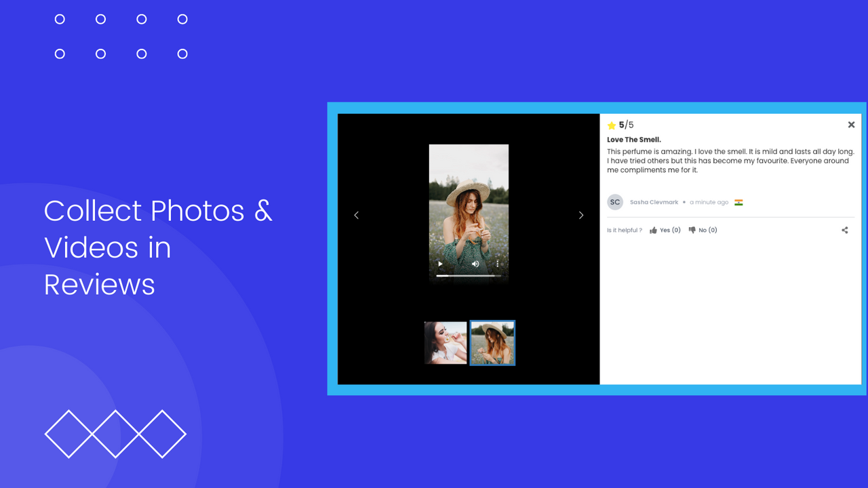The width and height of the screenshot is (868, 488).
Task: Click the review body paragraph
Action: [x=730, y=161]
